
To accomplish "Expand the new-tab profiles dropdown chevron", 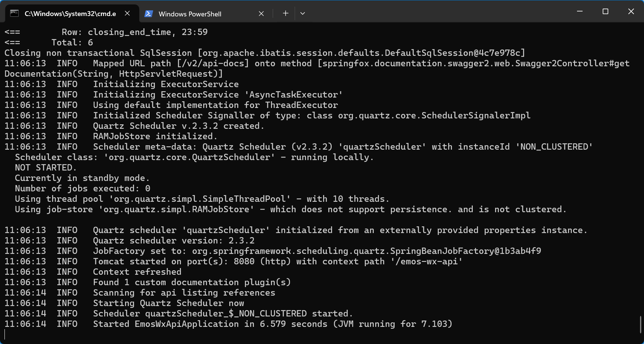I will 303,13.
